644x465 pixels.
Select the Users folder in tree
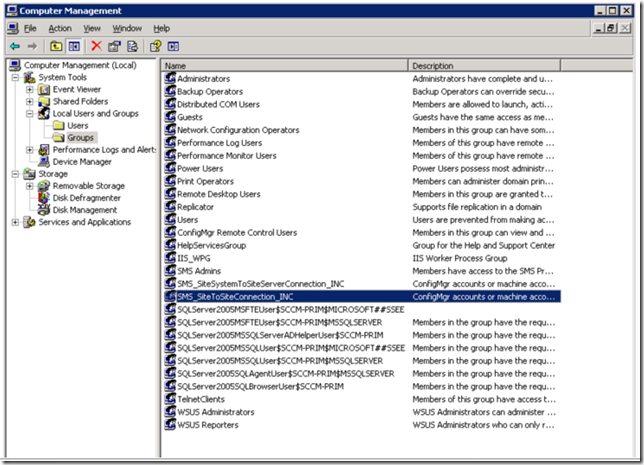[x=78, y=126]
